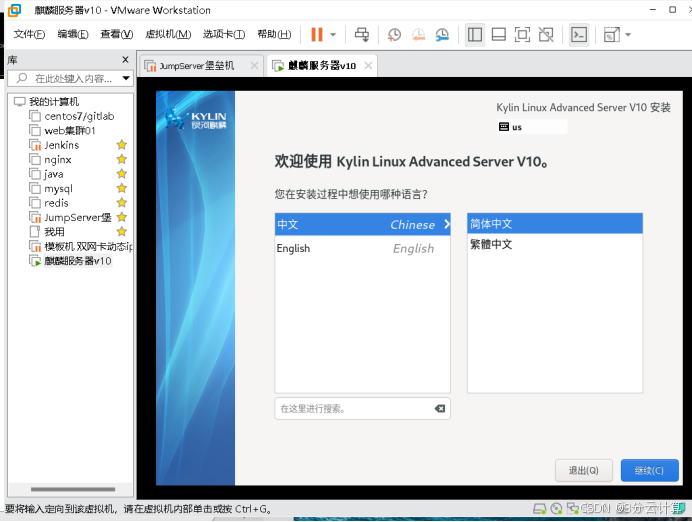Click the stretch guest display icon
The height and width of the screenshot is (522, 692).
pyautogui.click(x=612, y=34)
